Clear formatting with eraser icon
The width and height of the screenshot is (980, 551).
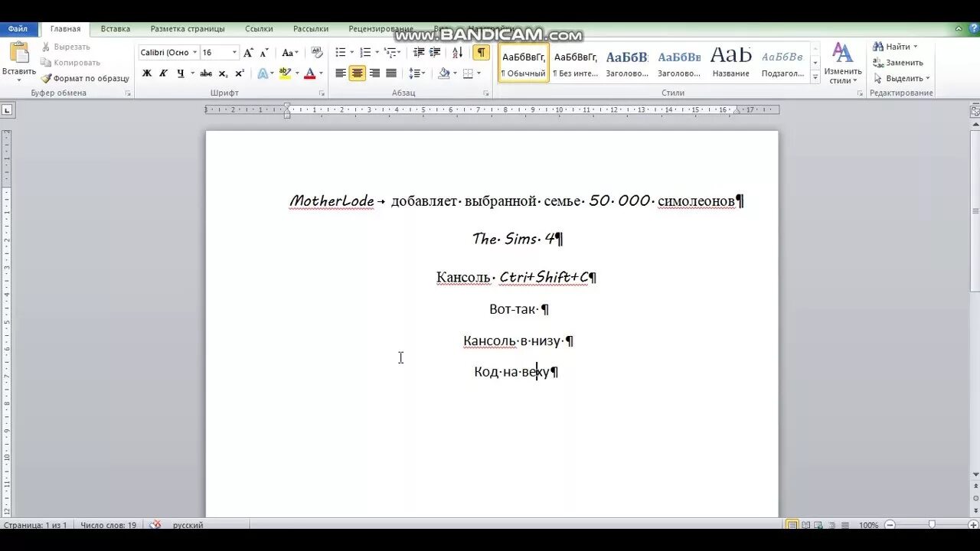(317, 53)
